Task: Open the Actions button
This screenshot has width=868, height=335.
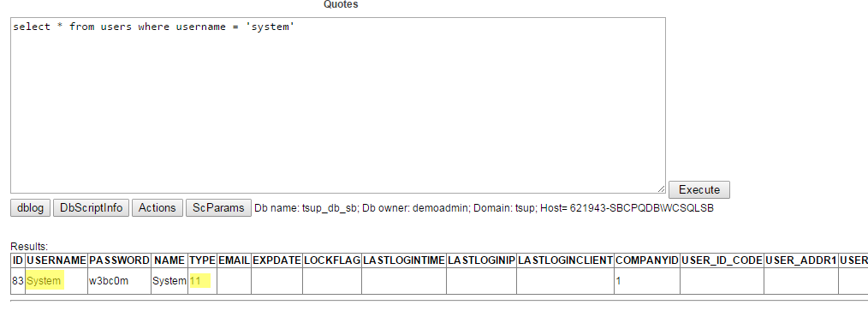Action: click(x=158, y=207)
